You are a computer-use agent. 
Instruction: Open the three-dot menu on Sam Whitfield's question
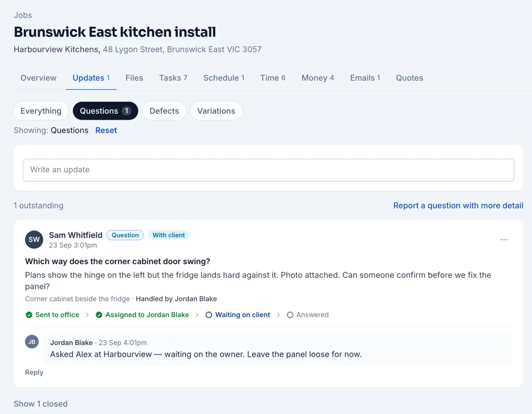504,240
